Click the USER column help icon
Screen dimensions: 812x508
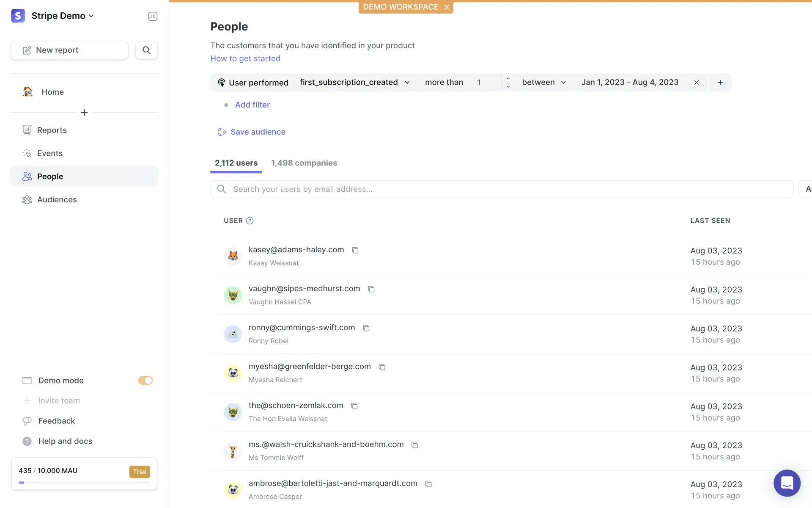250,221
